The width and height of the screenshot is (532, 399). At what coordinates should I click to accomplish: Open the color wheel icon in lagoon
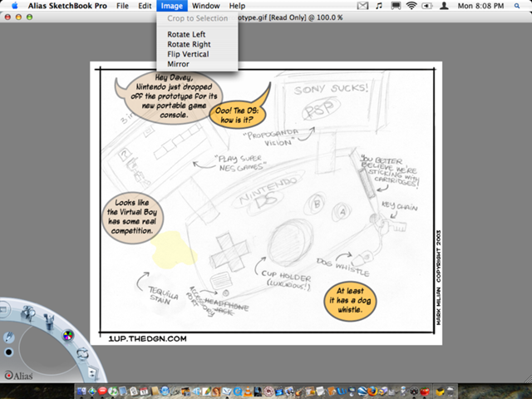point(68,336)
